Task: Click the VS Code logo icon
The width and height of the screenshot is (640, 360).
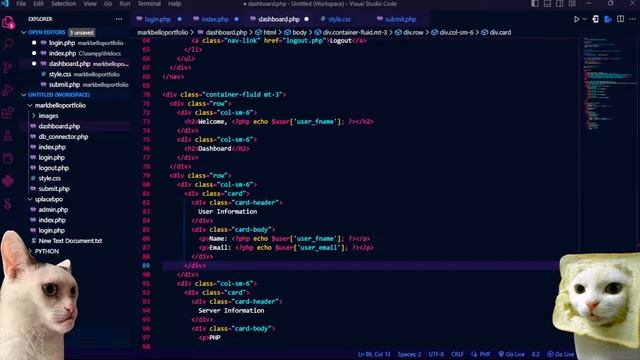Action: tap(5, 4)
